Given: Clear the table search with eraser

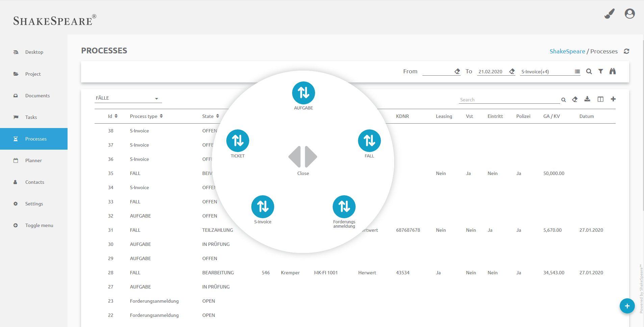Looking at the screenshot, I should (575, 99).
